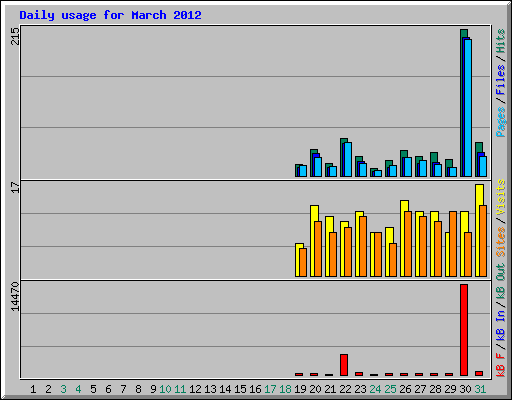512x400 pixels.
Task: Select the orange sites bar for day 29
Action: tap(453, 244)
